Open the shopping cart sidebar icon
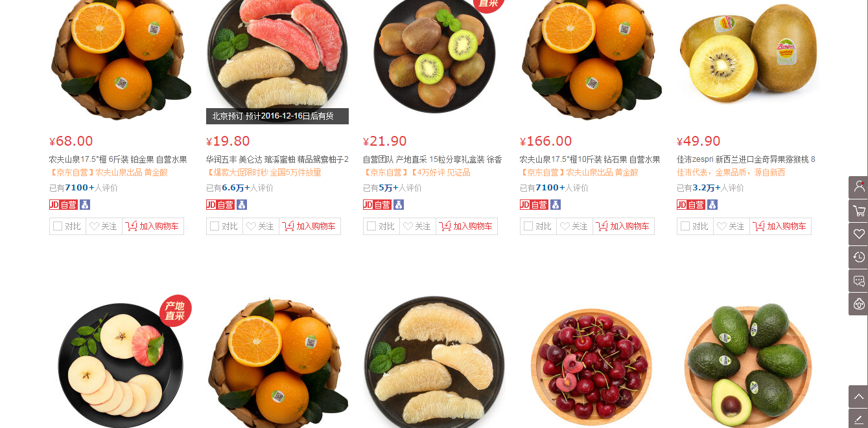The height and width of the screenshot is (428, 868). tap(858, 210)
